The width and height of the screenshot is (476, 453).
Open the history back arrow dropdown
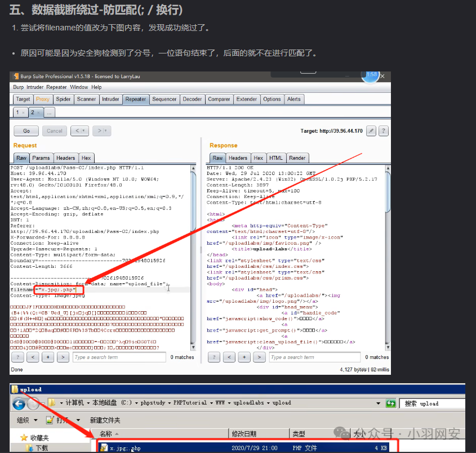click(x=80, y=131)
